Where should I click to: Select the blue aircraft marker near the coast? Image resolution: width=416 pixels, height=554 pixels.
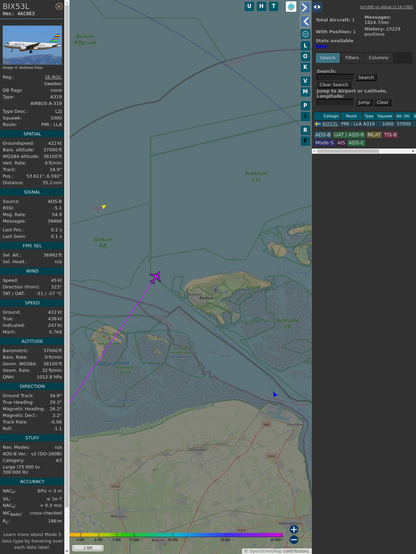(x=275, y=394)
